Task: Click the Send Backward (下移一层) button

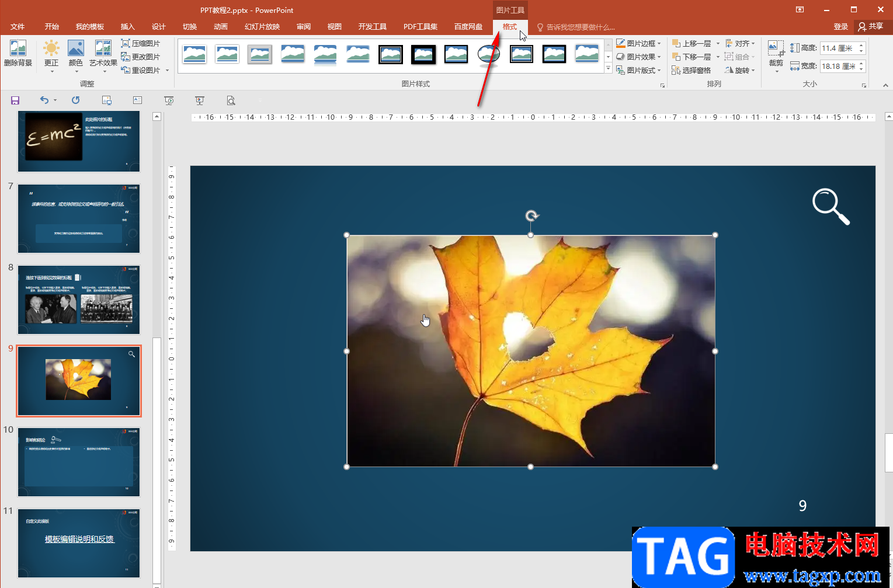Action: [x=692, y=57]
